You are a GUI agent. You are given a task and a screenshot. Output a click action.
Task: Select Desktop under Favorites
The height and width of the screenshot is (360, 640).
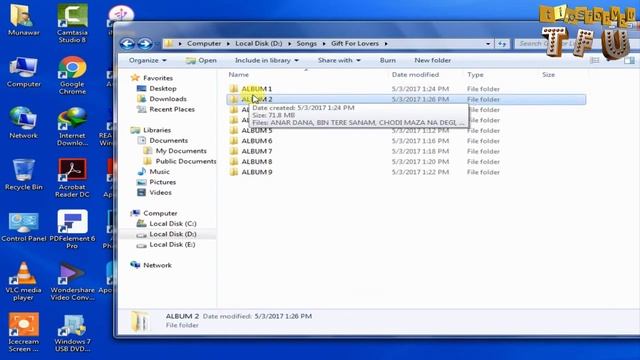point(162,89)
